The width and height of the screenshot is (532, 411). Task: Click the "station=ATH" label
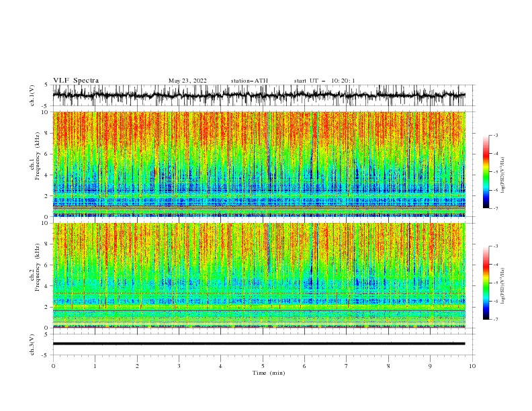pyautogui.click(x=249, y=81)
